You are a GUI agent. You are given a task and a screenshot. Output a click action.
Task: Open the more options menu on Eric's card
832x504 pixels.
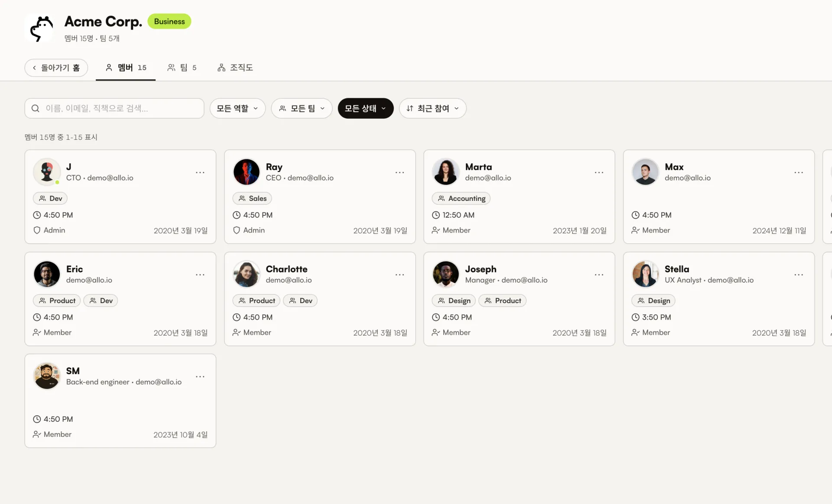(x=200, y=275)
